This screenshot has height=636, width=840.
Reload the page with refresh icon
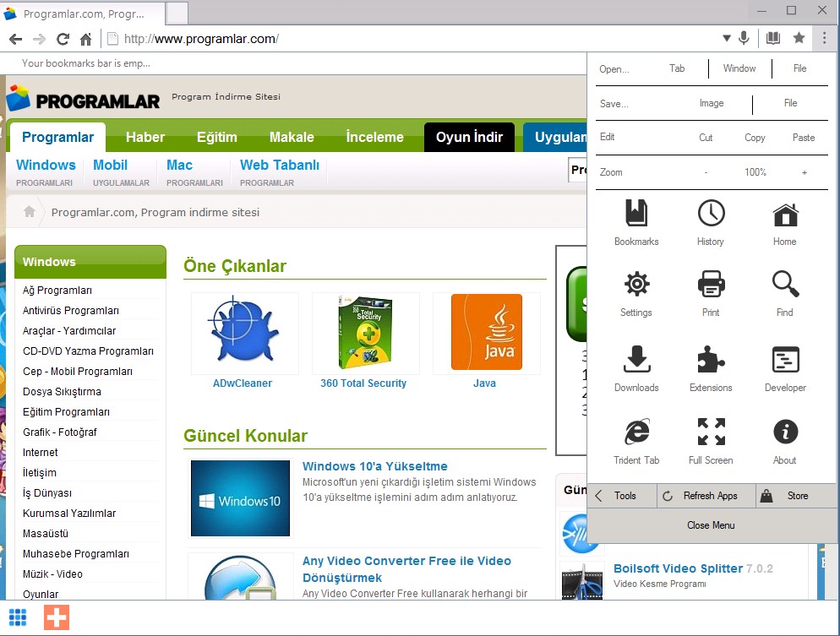click(63, 39)
